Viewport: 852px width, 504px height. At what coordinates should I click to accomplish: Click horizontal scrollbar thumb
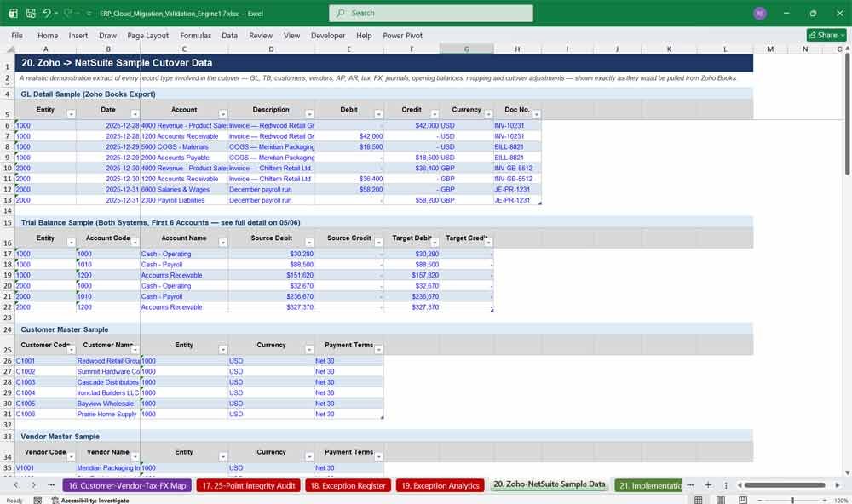coord(785,485)
